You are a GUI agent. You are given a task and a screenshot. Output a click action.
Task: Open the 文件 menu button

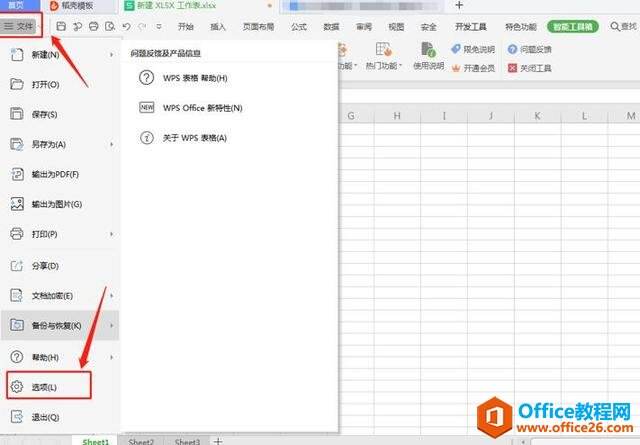(x=20, y=26)
